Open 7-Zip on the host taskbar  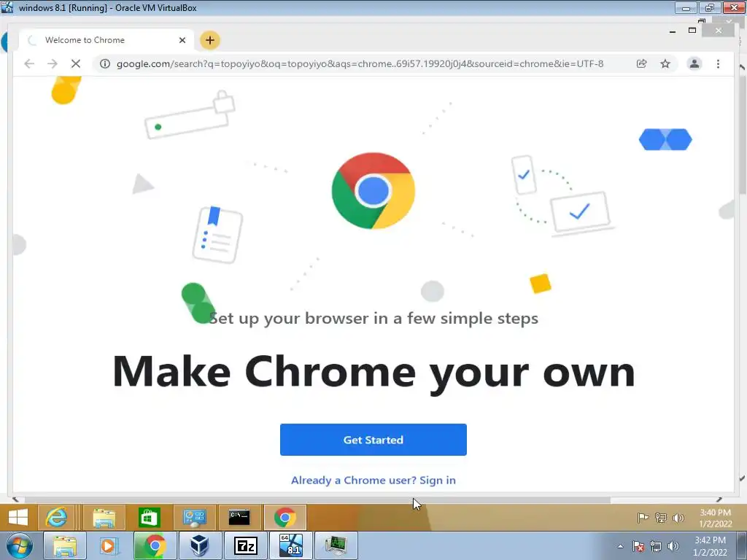(x=245, y=545)
